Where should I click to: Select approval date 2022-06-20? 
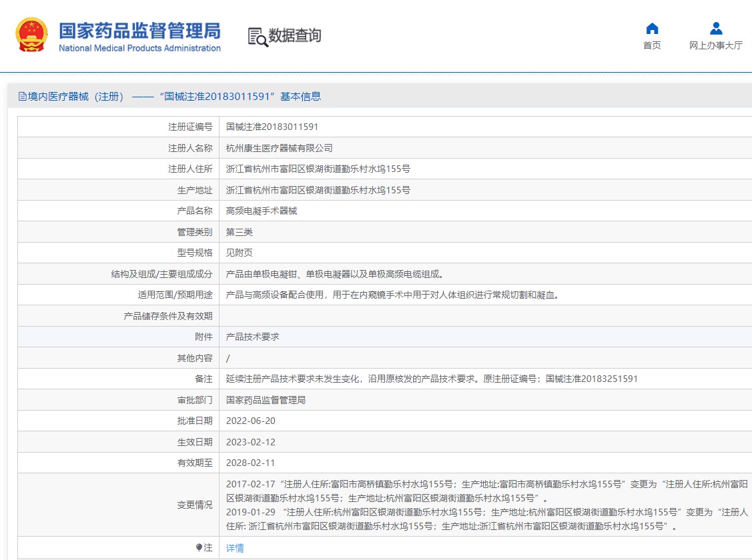pos(251,421)
